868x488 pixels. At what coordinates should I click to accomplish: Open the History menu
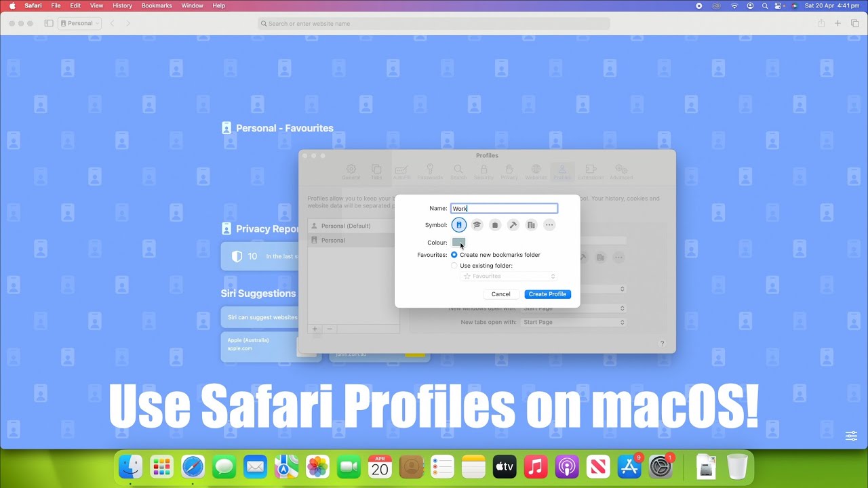[x=122, y=5]
